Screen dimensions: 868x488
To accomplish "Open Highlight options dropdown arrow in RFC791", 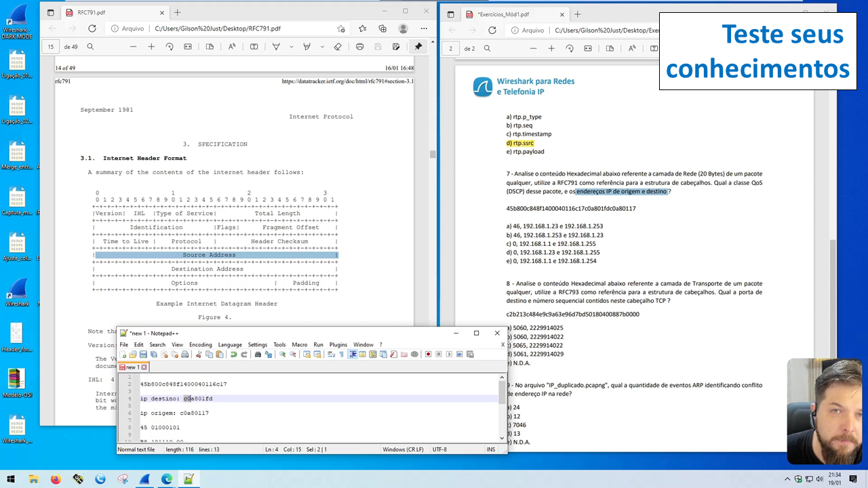I will (321, 47).
